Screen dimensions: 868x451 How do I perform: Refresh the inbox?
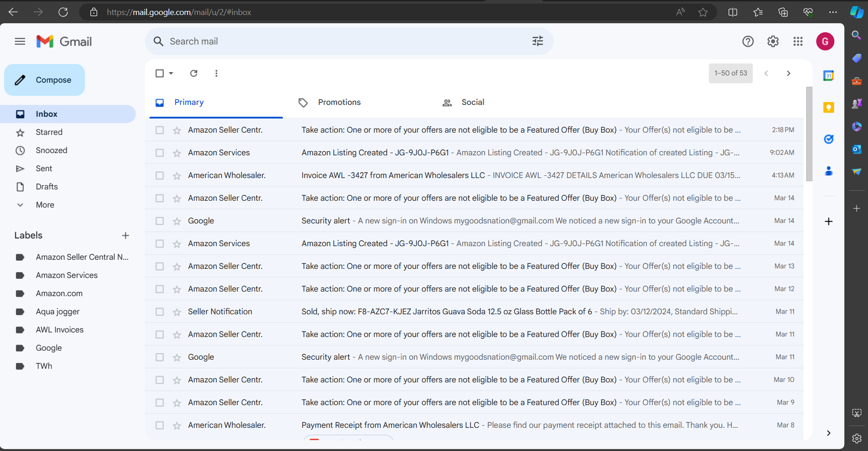194,73
